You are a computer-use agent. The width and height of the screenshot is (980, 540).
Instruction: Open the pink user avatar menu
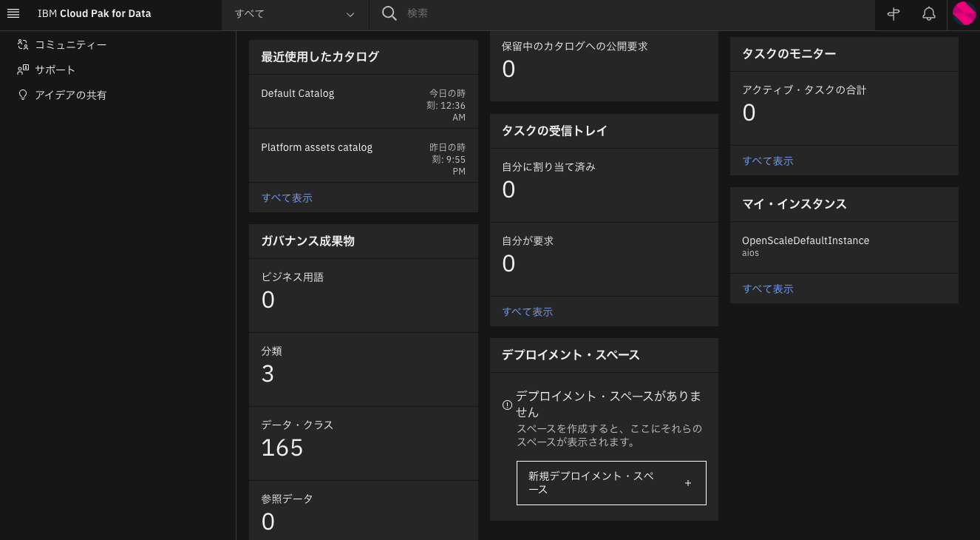964,14
